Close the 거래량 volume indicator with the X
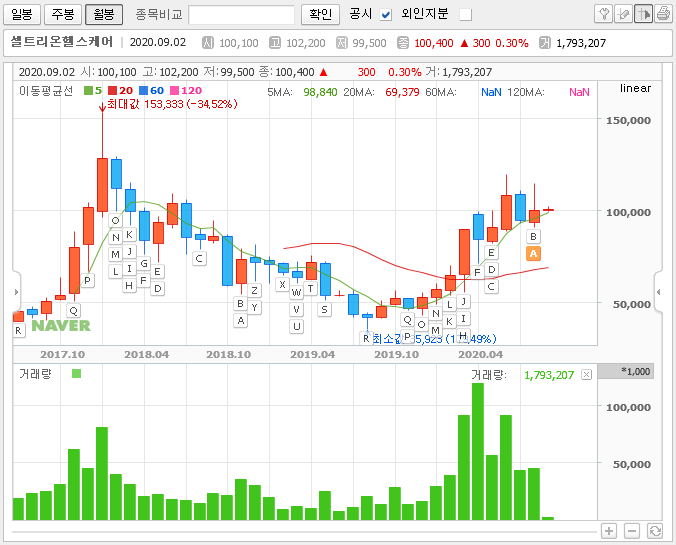676x545 pixels. [x=586, y=374]
